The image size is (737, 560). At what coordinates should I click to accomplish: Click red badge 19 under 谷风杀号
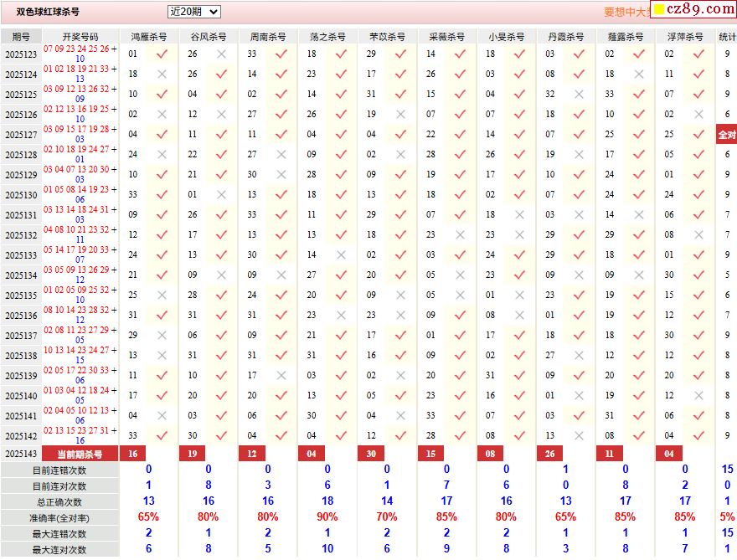[x=192, y=454]
